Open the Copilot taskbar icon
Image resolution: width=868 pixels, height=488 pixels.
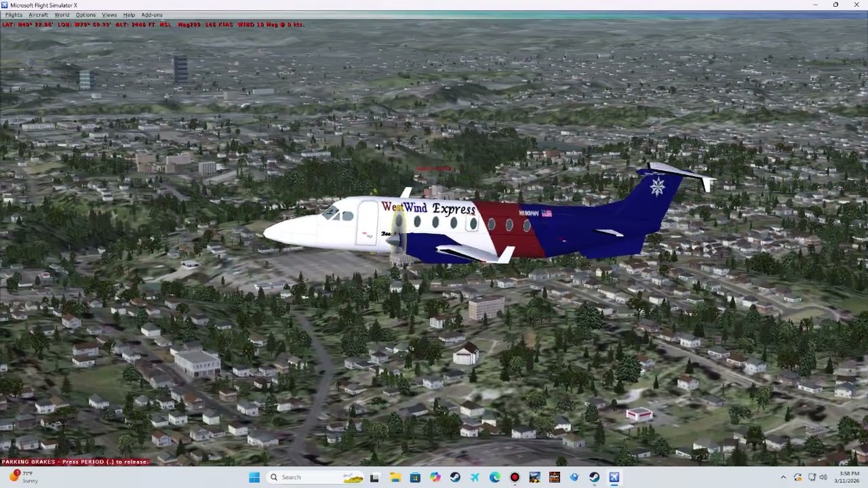click(435, 477)
